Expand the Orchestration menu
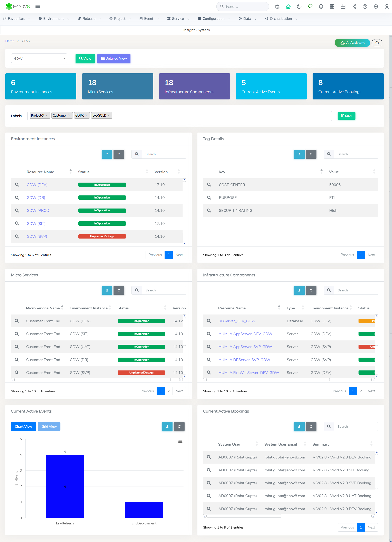Image resolution: width=392 pixels, height=542 pixels. click(281, 19)
